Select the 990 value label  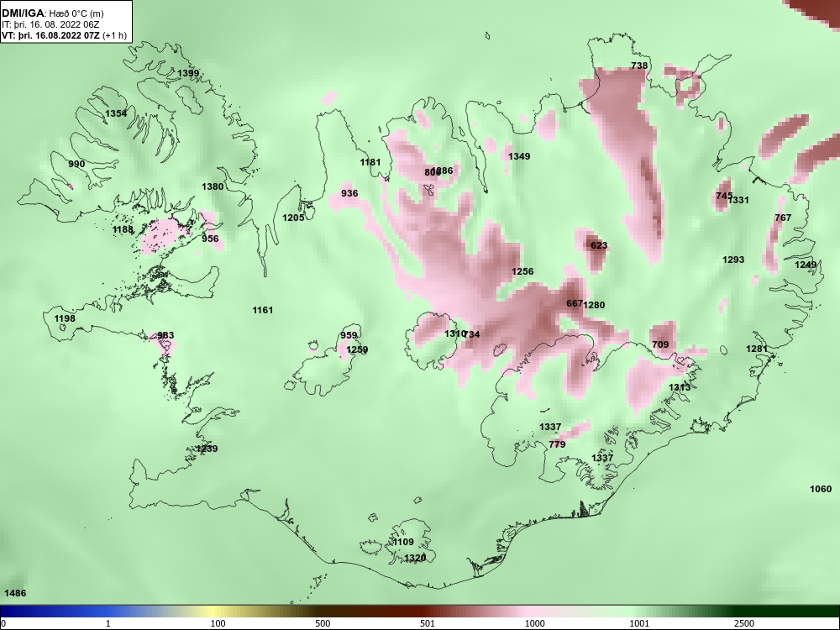(76, 164)
